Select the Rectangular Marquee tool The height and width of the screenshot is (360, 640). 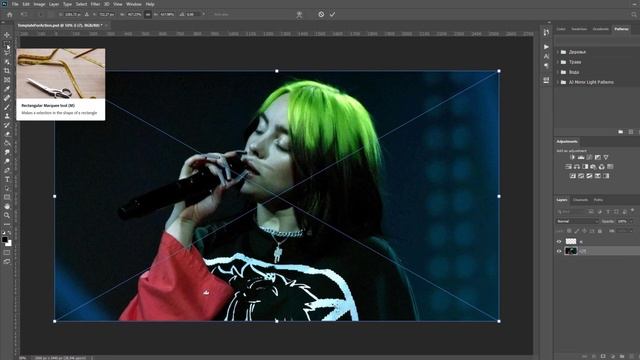point(7,44)
